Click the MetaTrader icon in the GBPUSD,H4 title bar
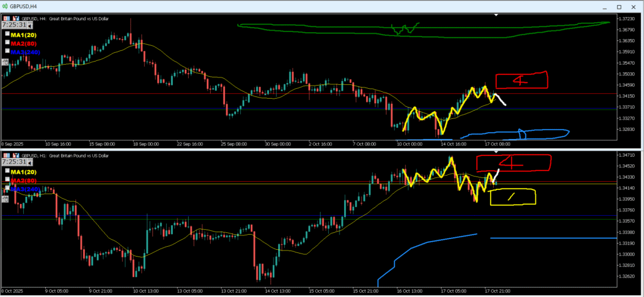Viewport: 644px width, 297px height. 5,5
